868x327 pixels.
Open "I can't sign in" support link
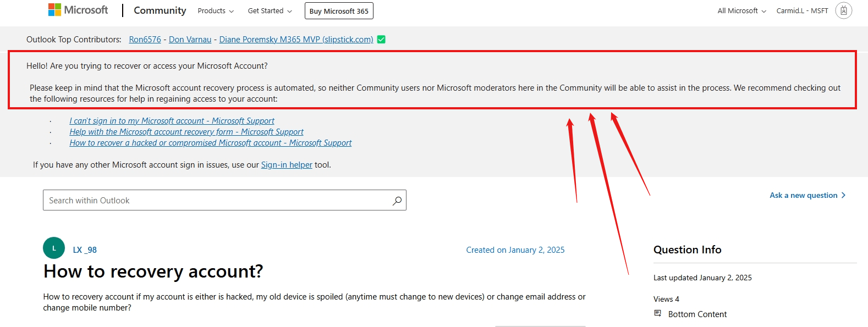pos(172,121)
